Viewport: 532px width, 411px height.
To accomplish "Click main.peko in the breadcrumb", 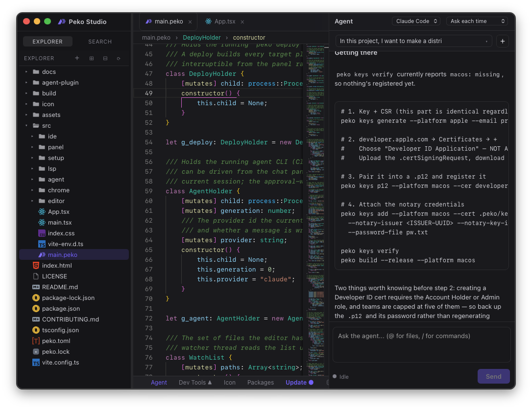I will coord(156,38).
